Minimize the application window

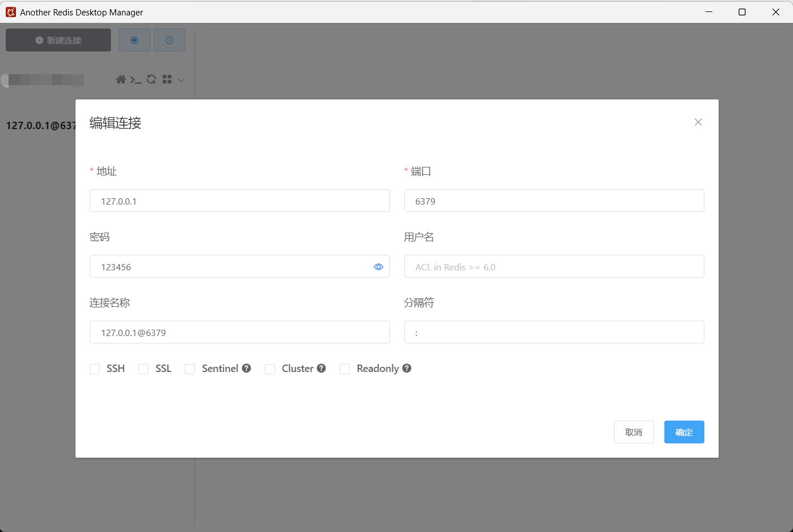pyautogui.click(x=709, y=12)
